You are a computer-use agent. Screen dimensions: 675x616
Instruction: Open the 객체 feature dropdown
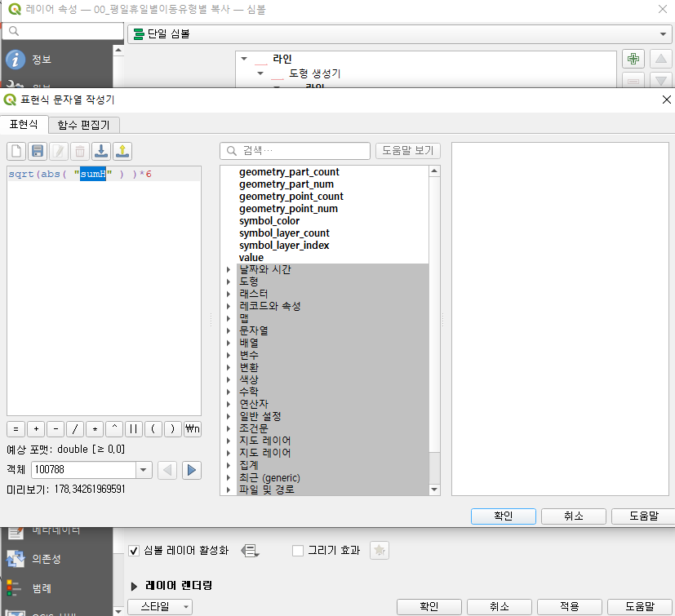pyautogui.click(x=144, y=470)
